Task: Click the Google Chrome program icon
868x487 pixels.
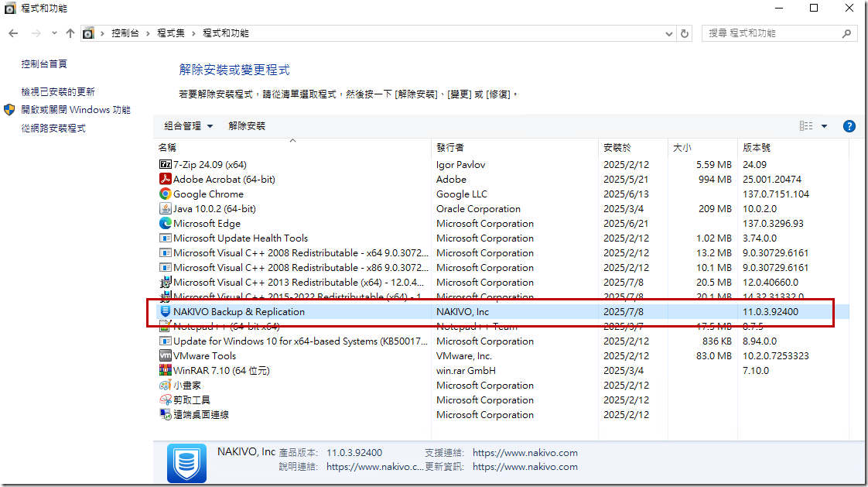Action: pyautogui.click(x=165, y=194)
